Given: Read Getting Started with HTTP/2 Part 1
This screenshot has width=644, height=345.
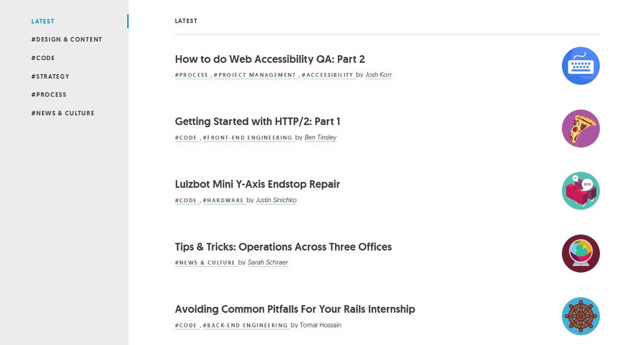Looking at the screenshot, I should pos(258,122).
